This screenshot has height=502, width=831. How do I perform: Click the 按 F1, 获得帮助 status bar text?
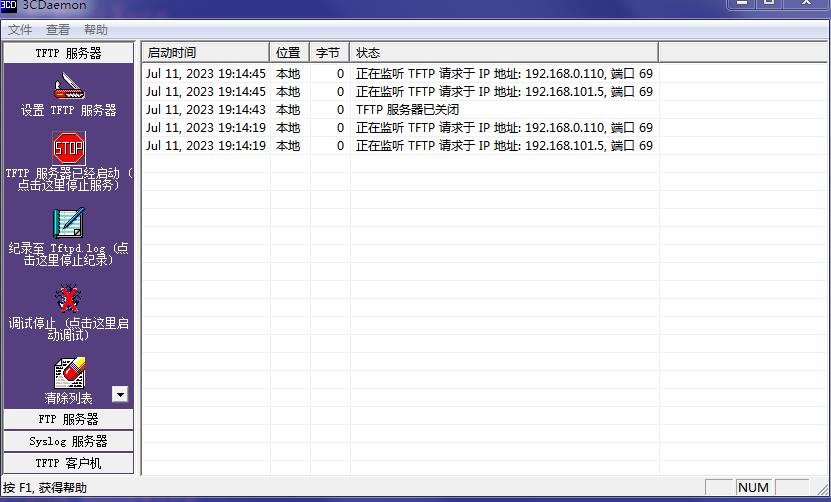(x=45, y=488)
